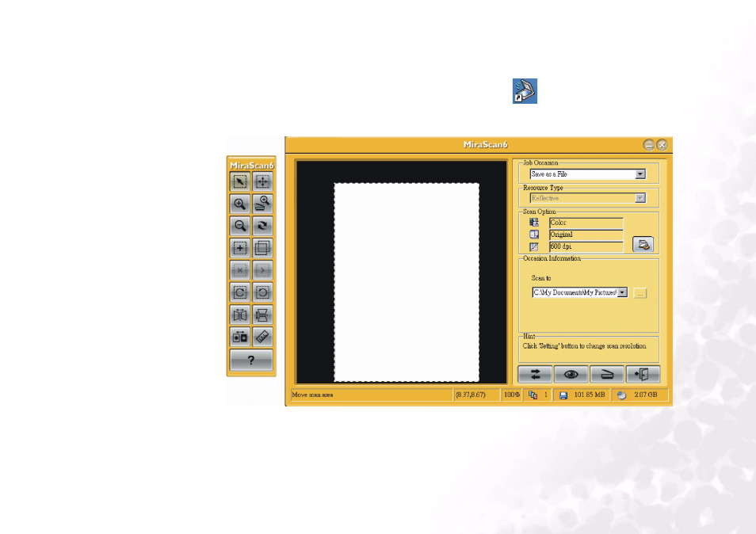Click the add scan area plus icon
This screenshot has width=756, height=534.
click(239, 248)
